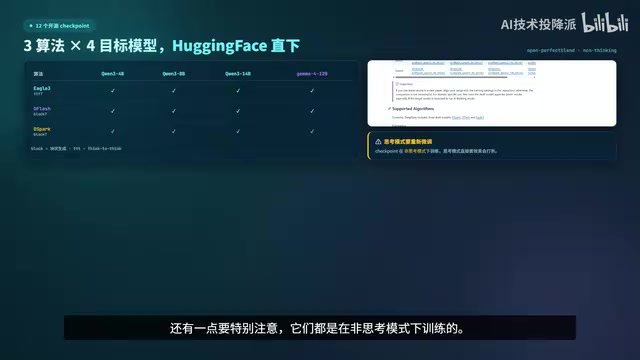The height and width of the screenshot is (360, 640).
Task: Click the DSpark checkmark under Qwen3-14B
Action: click(x=238, y=131)
